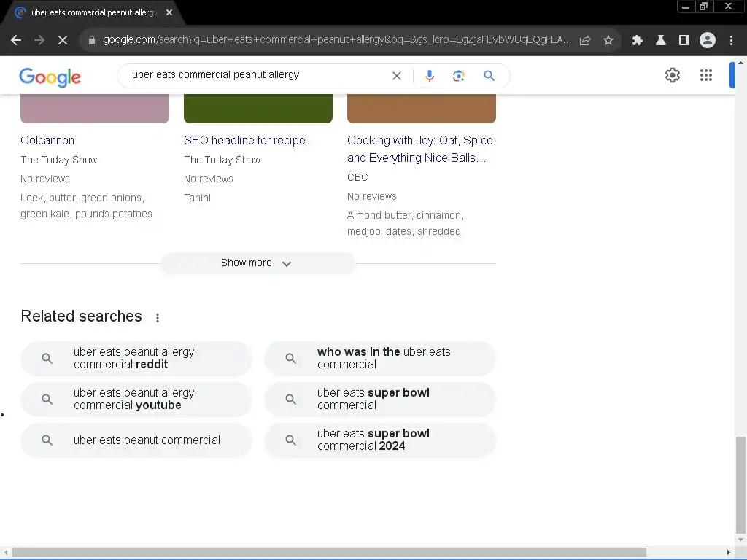
Task: Open the Chrome profile avatar
Action: coord(708,41)
